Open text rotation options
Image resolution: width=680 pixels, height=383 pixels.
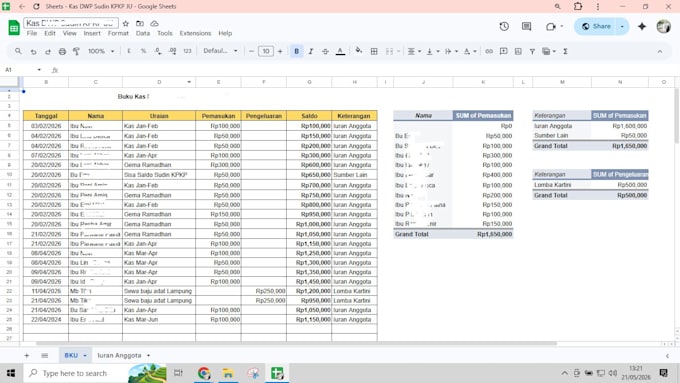click(x=470, y=51)
